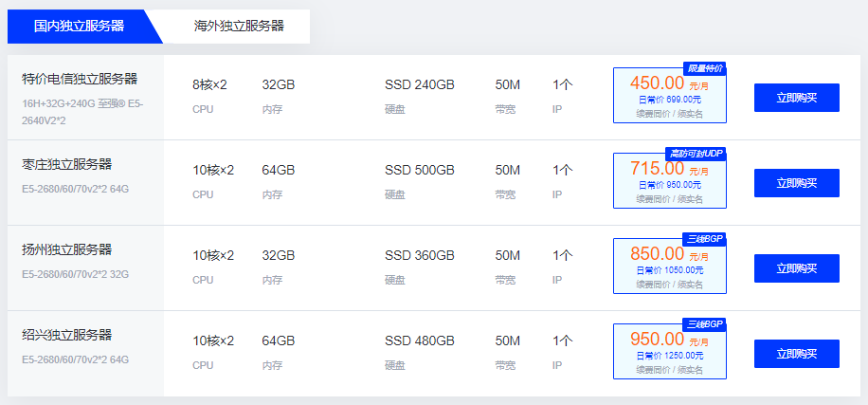This screenshot has height=405, width=868.
Task: Select 扬州独立服务器 title
Action: point(67,249)
